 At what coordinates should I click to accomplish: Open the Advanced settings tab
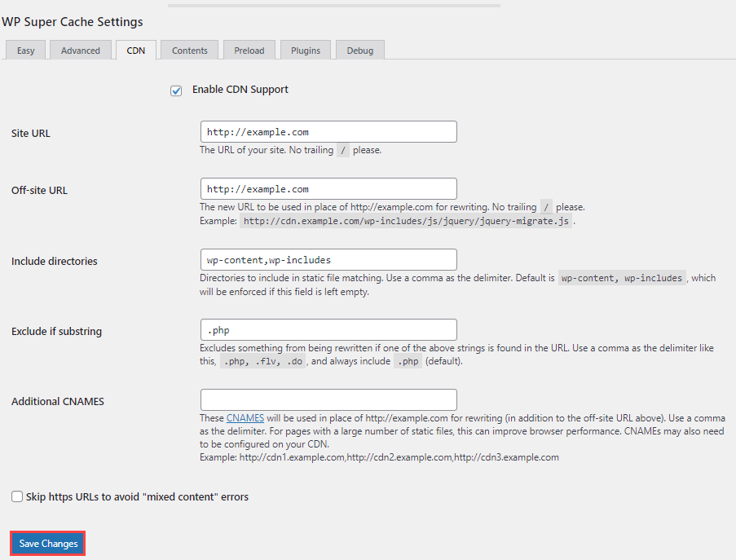click(x=80, y=50)
